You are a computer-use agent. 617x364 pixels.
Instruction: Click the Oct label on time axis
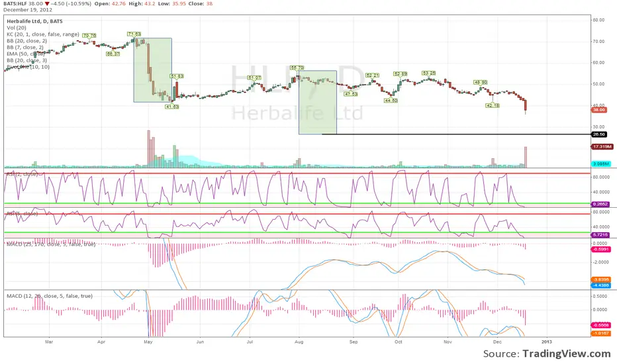pyautogui.click(x=399, y=342)
